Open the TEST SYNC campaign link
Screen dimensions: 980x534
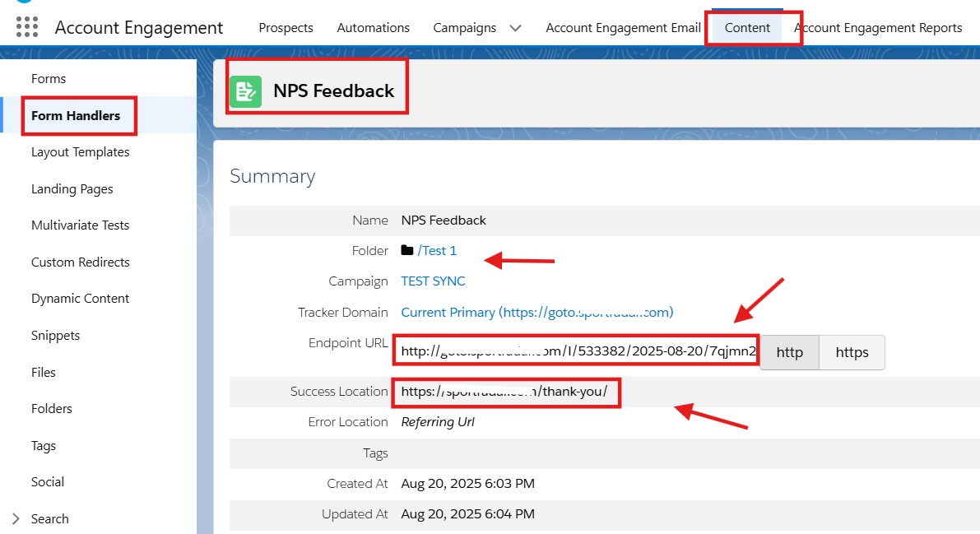(x=433, y=281)
